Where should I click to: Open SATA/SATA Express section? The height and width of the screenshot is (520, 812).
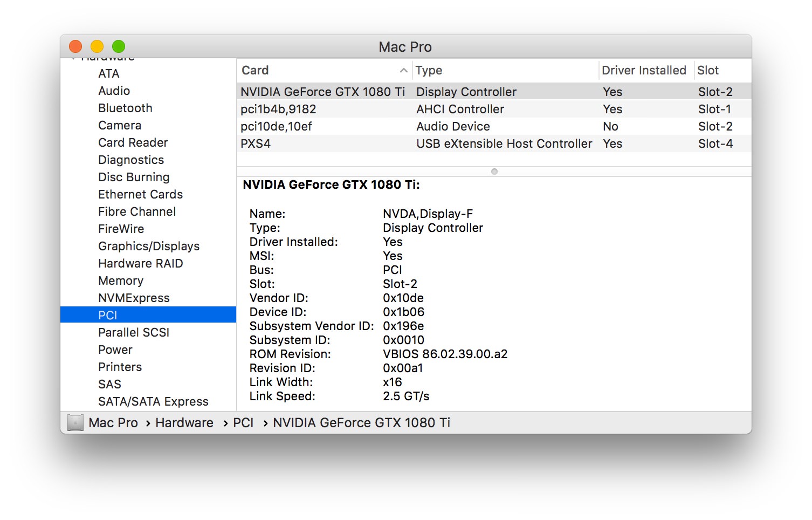click(153, 401)
